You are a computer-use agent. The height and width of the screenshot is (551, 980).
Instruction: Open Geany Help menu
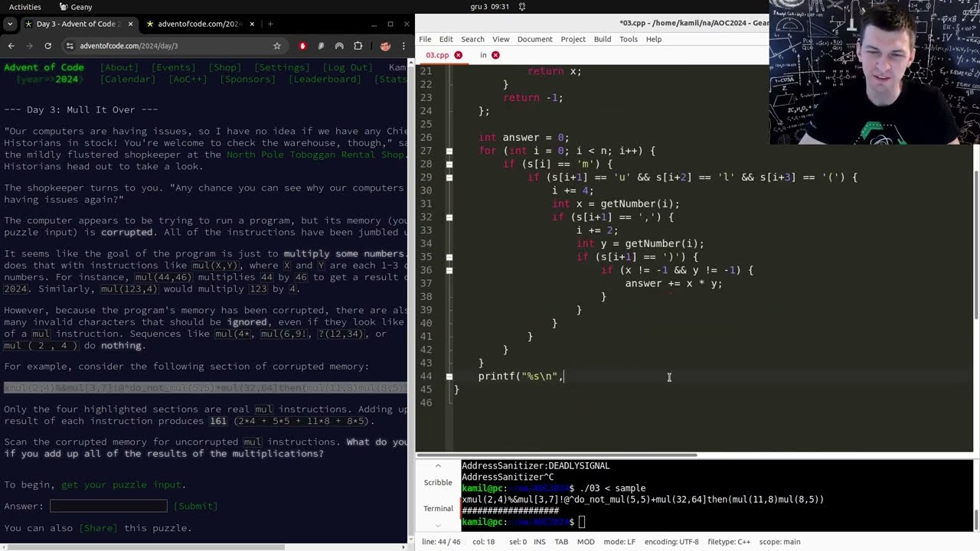tap(654, 39)
